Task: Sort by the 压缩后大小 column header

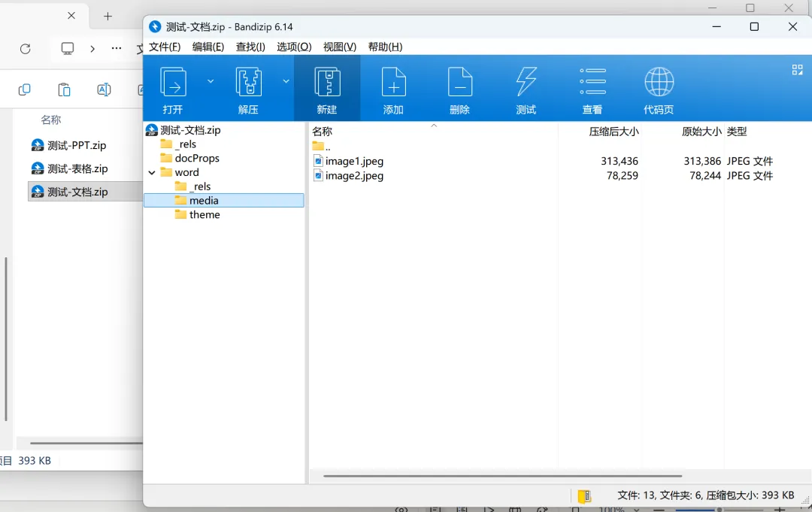Action: pyautogui.click(x=614, y=132)
